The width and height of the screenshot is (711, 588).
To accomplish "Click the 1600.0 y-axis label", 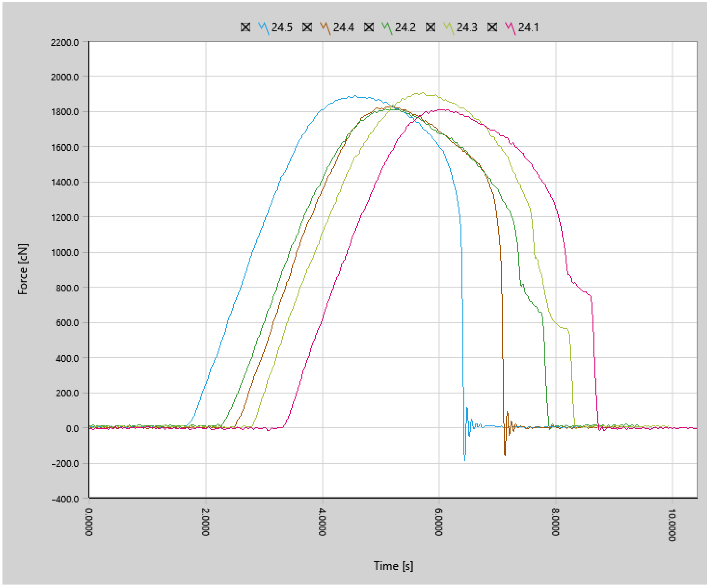I will (x=65, y=147).
